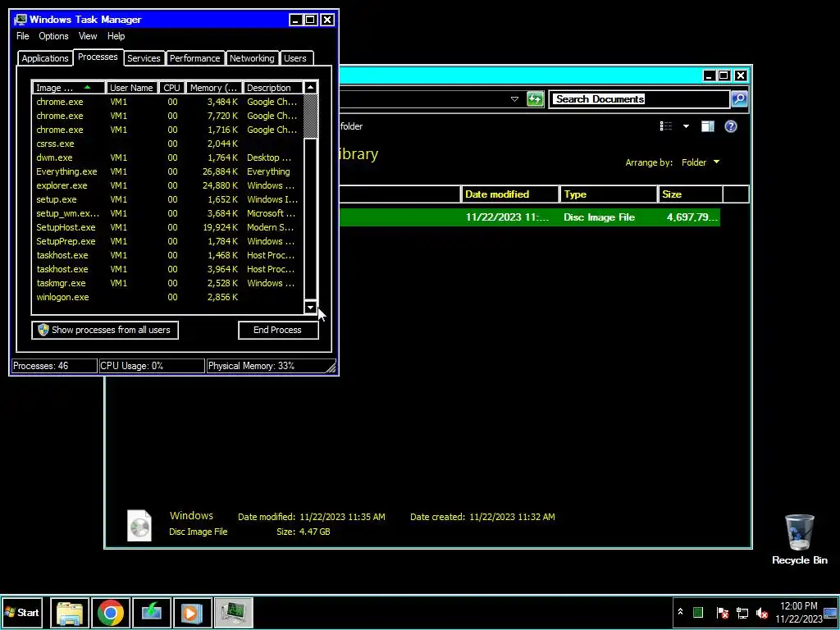Sort processes by Image Name column

pyautogui.click(x=69, y=87)
